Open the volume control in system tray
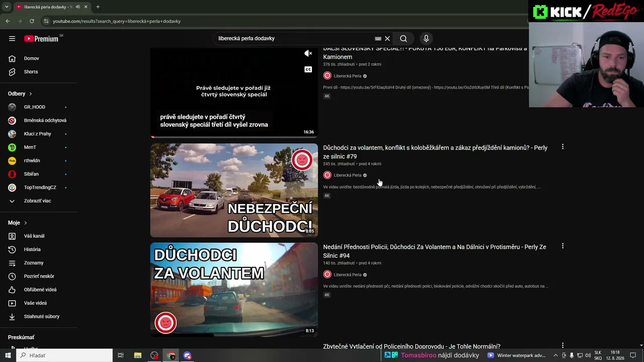The image size is (644, 362). pyautogui.click(x=588, y=355)
